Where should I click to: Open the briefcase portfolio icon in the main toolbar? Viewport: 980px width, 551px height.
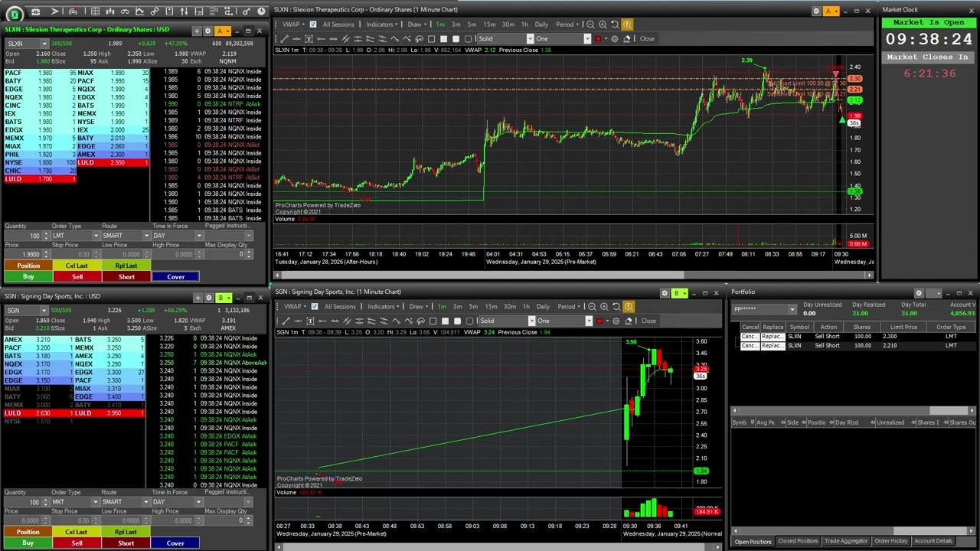coord(35,11)
